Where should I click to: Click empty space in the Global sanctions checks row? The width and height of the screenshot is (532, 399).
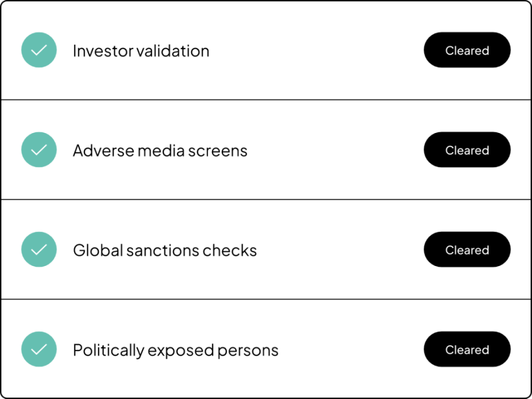pos(339,250)
